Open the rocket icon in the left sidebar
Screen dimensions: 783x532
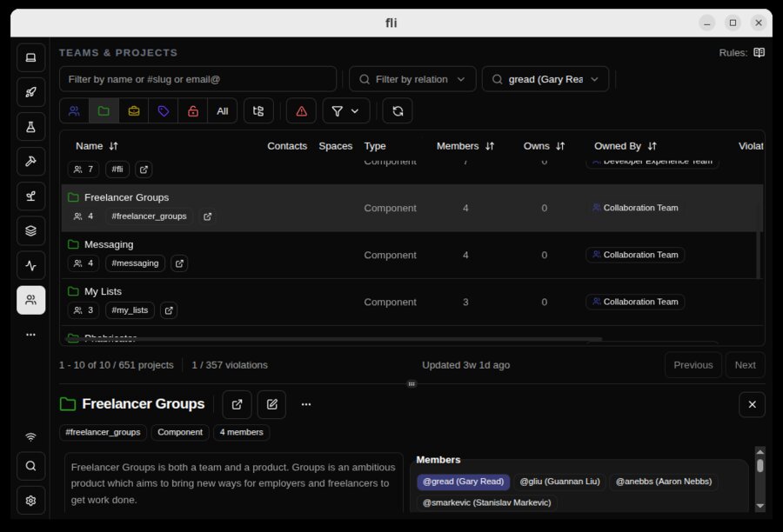click(x=30, y=92)
